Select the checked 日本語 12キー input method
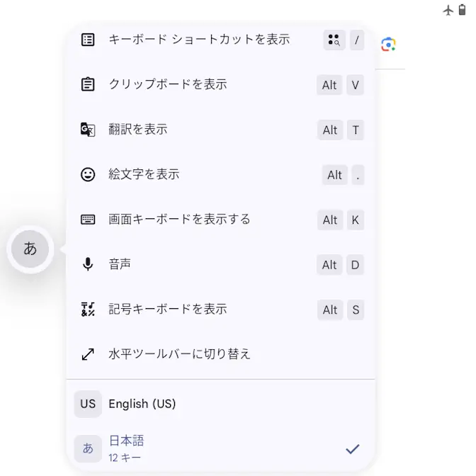476x476 pixels. coord(220,448)
